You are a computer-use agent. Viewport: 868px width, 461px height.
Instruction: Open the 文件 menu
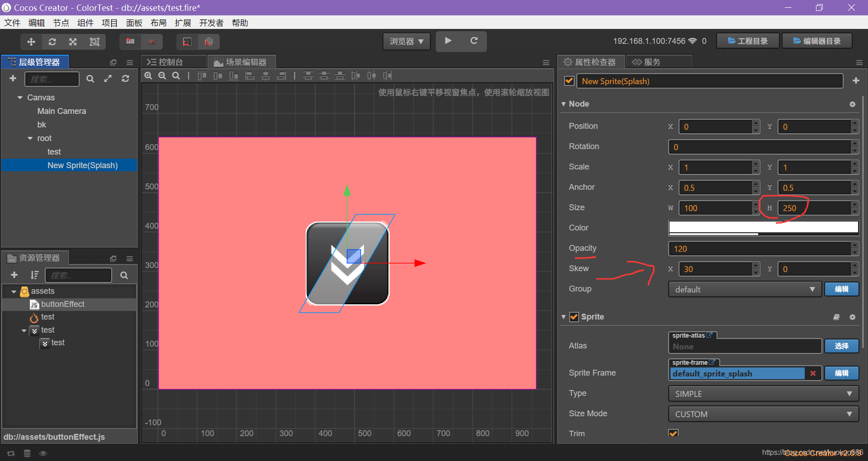[12, 23]
